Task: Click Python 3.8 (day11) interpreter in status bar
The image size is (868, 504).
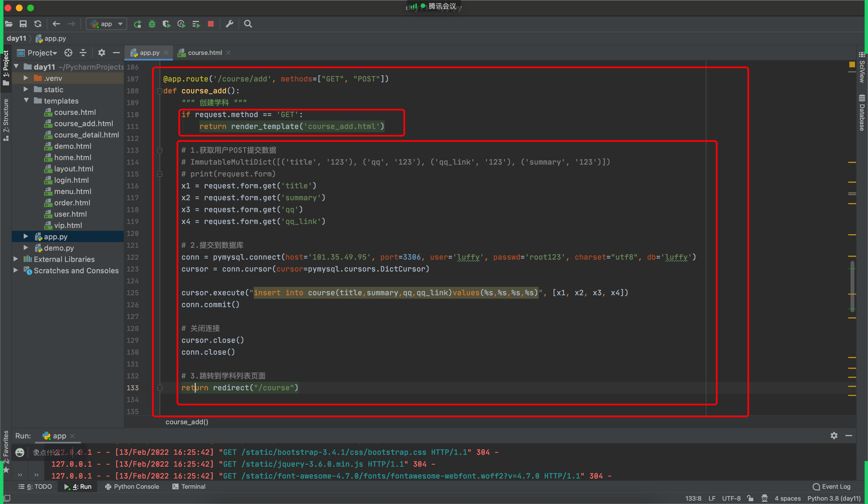Action: (x=834, y=498)
